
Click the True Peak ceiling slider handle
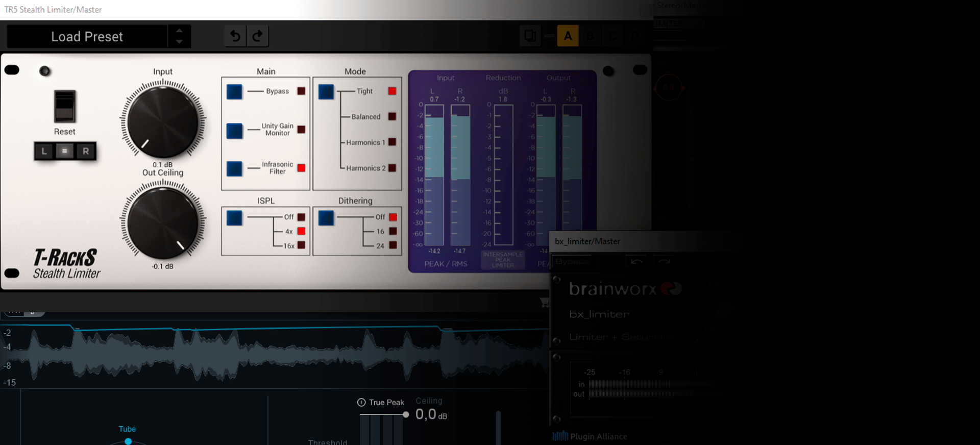406,415
